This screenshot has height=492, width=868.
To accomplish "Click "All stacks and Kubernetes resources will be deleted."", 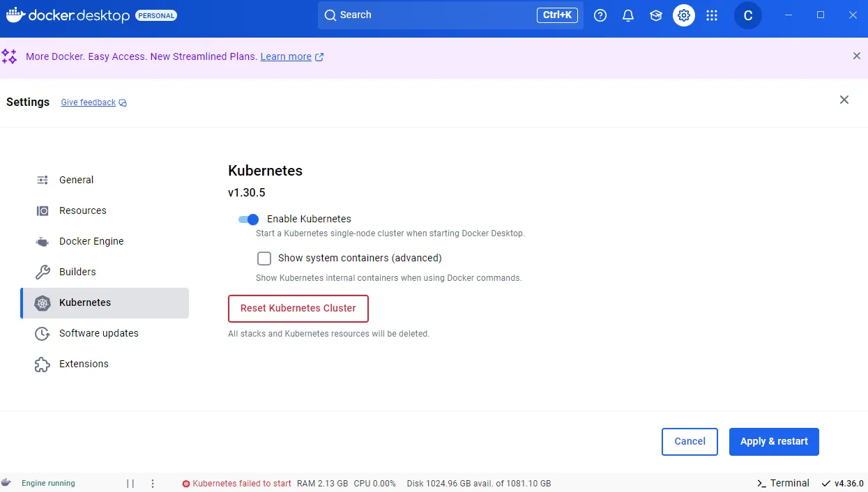I will tap(328, 334).
